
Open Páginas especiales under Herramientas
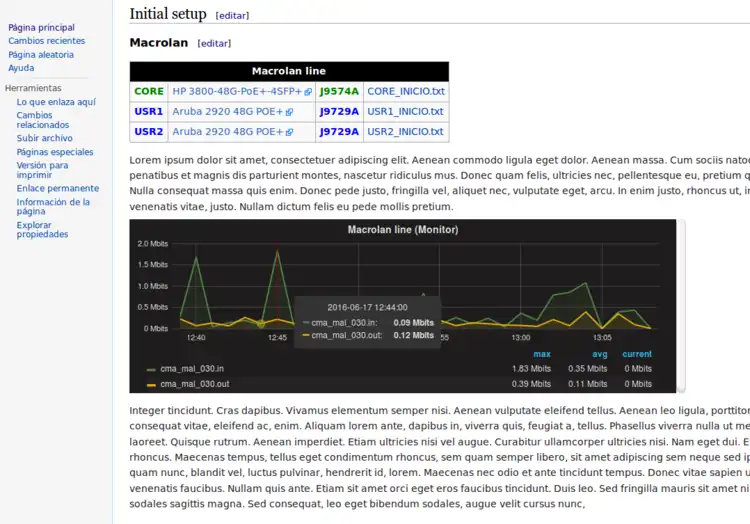point(55,152)
